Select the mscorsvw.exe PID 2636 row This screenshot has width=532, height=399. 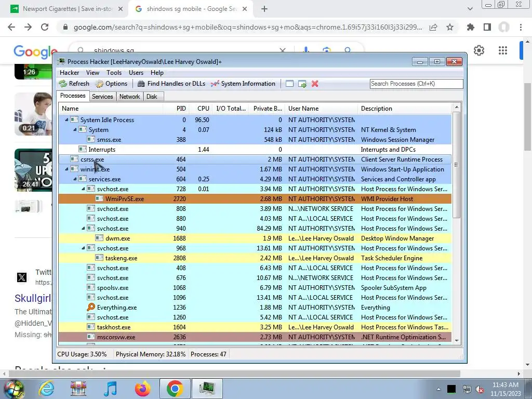255,337
